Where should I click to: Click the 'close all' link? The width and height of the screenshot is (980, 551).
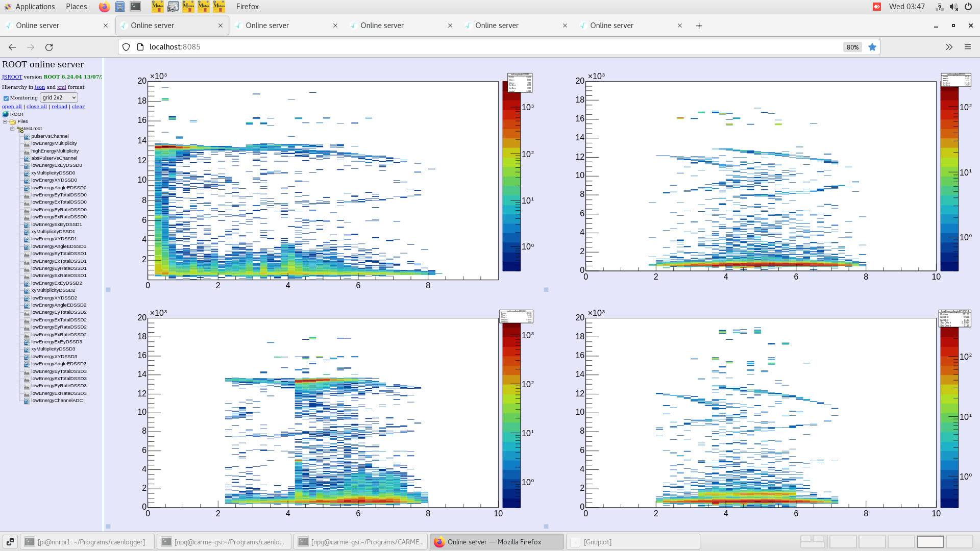[36, 107]
